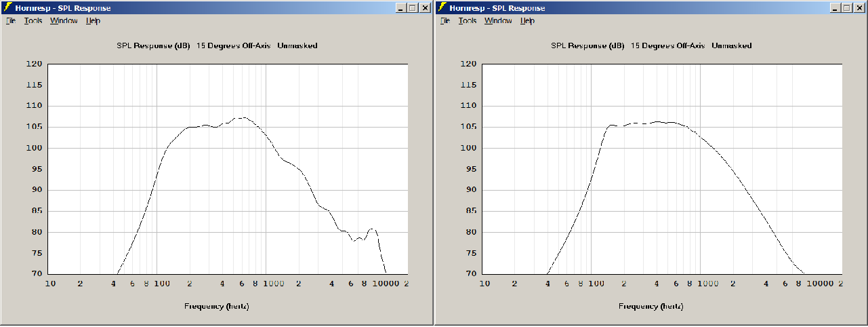Click the right window title bar text
The image size is (868, 327).
pyautogui.click(x=497, y=8)
